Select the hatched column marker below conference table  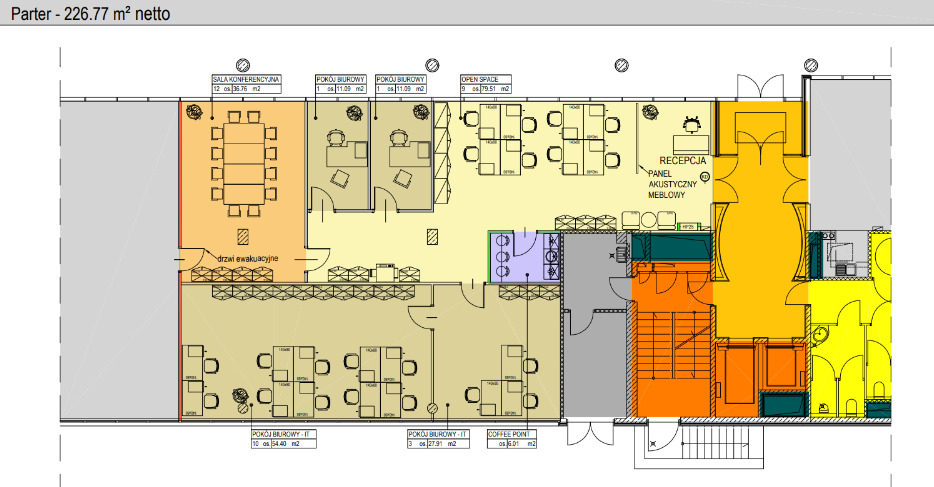(x=242, y=236)
